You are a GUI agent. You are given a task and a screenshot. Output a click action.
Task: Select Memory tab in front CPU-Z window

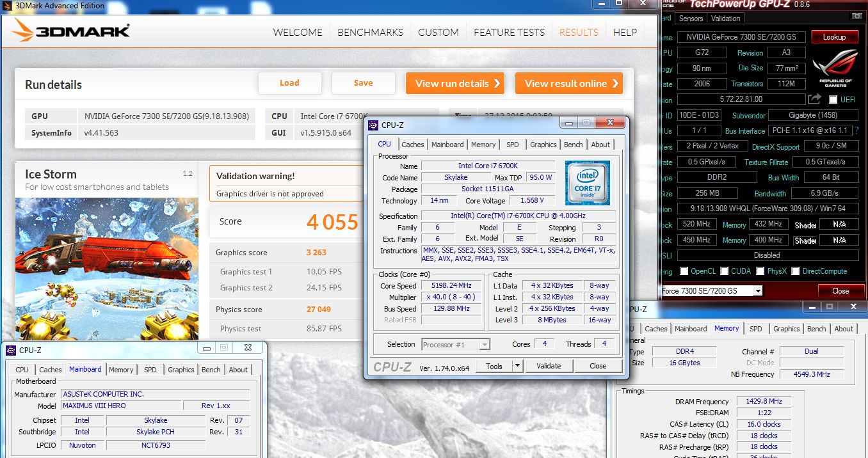pyautogui.click(x=483, y=145)
